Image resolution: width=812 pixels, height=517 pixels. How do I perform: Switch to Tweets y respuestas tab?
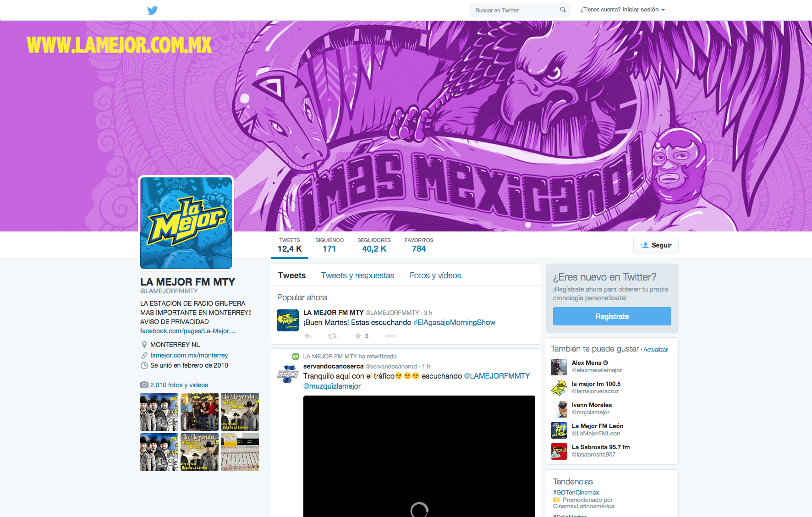click(357, 275)
